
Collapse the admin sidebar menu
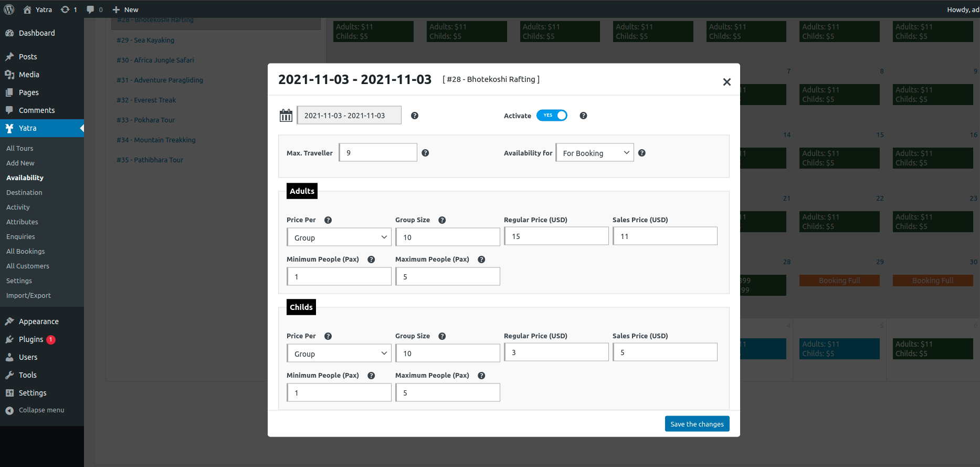click(x=42, y=410)
